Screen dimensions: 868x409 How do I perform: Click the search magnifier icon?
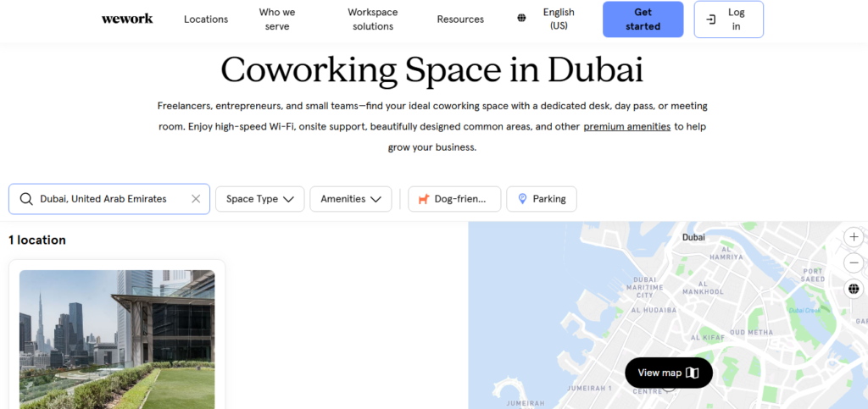click(x=26, y=199)
